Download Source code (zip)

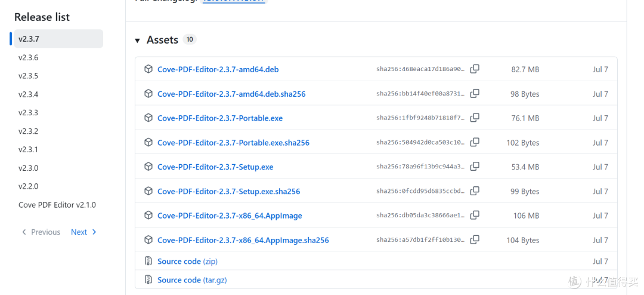pos(188,262)
